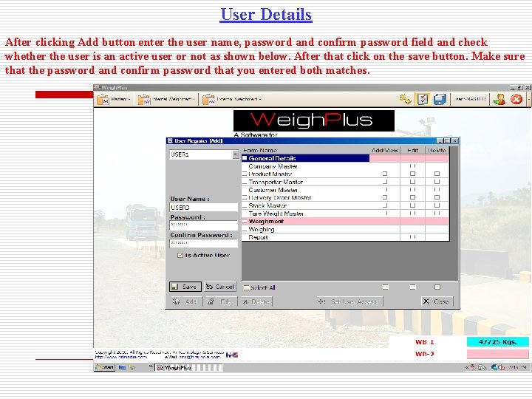Click the User Details slide title
This screenshot has width=532, height=399.
[x=266, y=14]
